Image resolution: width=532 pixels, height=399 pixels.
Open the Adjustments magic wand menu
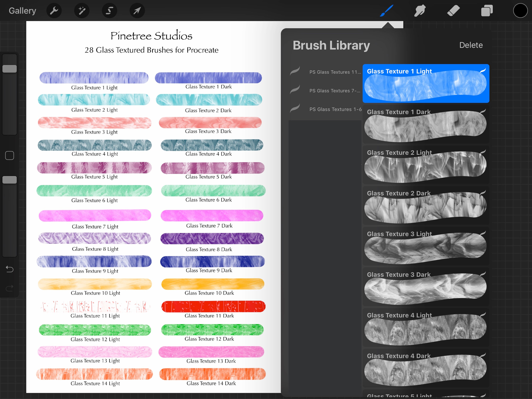(x=82, y=10)
